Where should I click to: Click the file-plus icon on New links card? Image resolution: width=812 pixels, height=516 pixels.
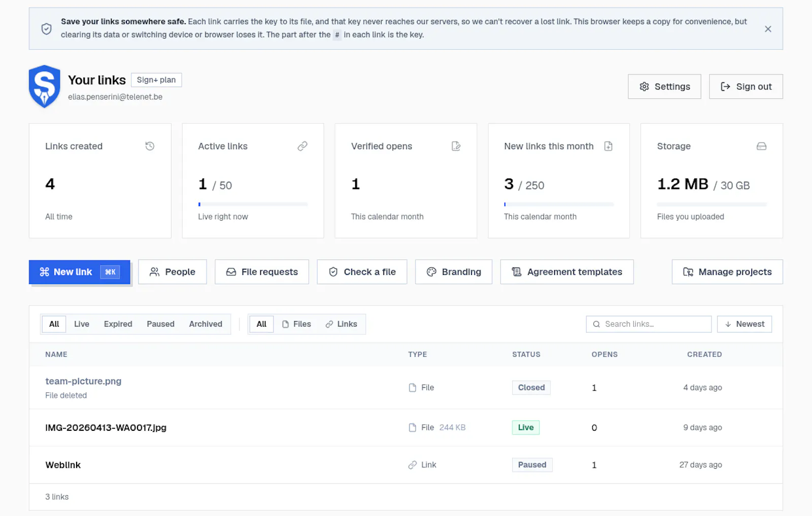[608, 146]
